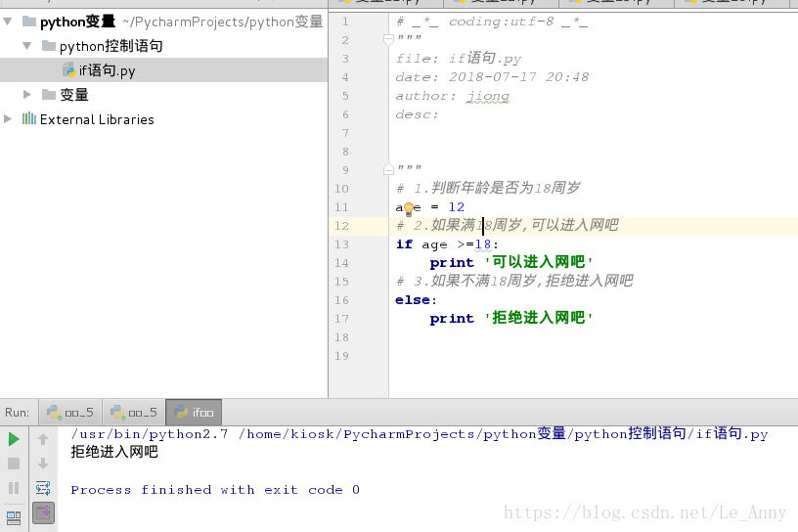Click the 'file: if语句.py' docstring line
Image resolution: width=798 pixels, height=532 pixels.
[459, 58]
